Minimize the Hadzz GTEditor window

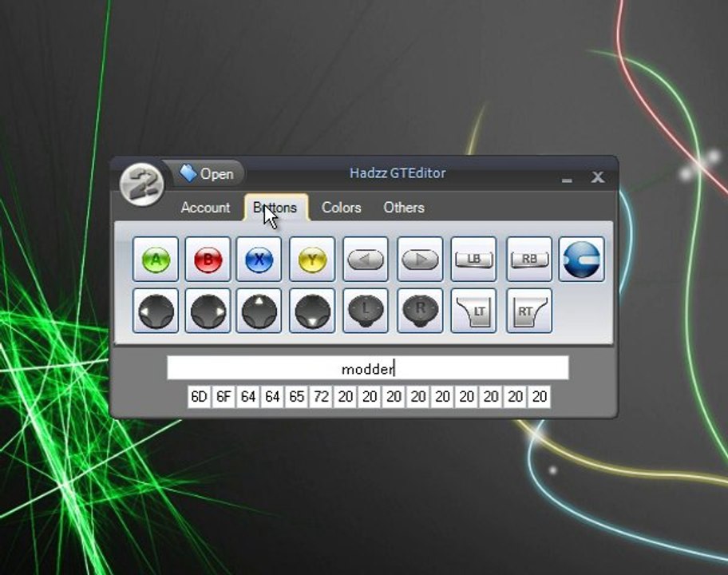click(567, 179)
